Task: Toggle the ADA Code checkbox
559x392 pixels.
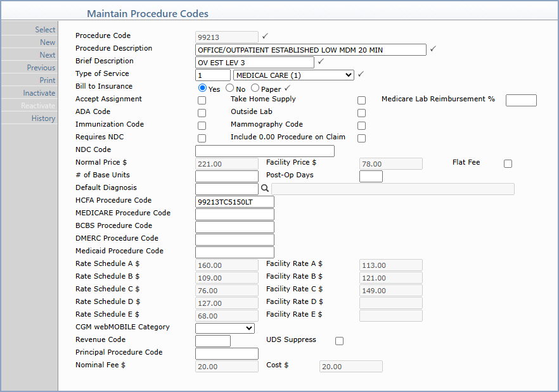Action: (x=202, y=113)
